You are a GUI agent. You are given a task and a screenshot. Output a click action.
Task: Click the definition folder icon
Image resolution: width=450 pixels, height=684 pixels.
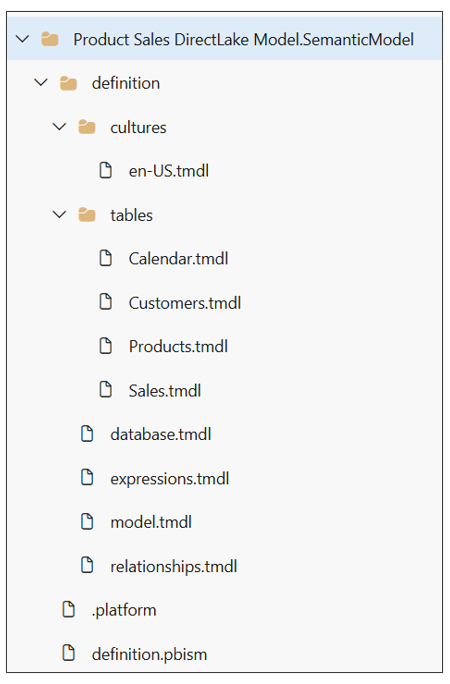68,83
